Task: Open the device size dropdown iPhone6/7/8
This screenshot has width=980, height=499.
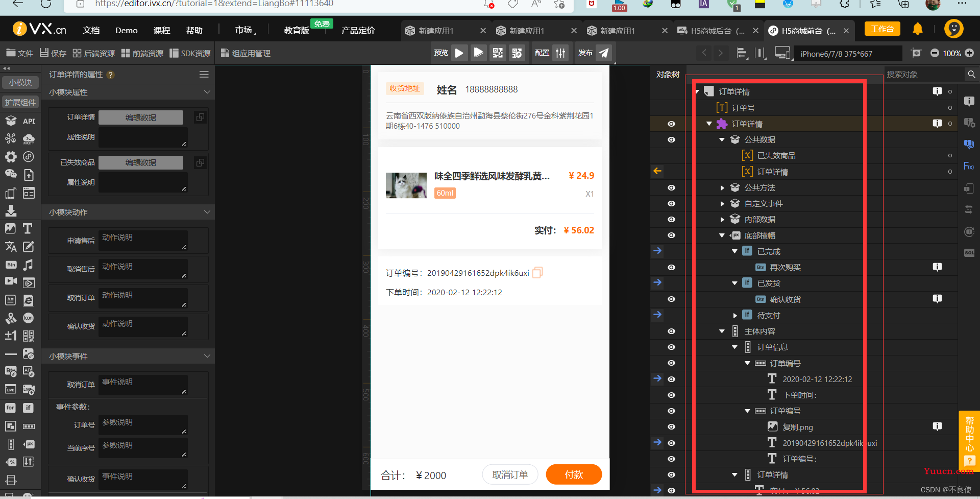Action: pos(847,54)
